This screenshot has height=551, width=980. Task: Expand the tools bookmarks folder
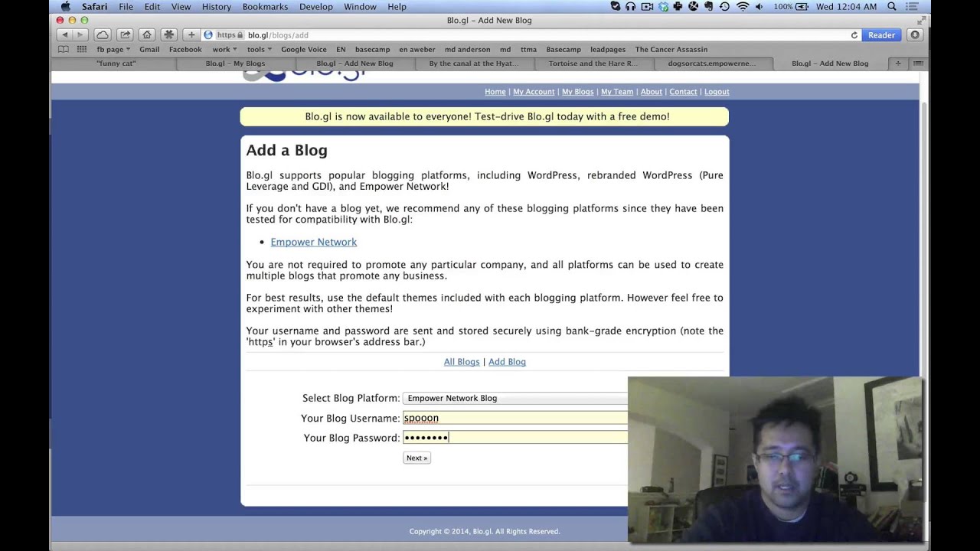[259, 50]
